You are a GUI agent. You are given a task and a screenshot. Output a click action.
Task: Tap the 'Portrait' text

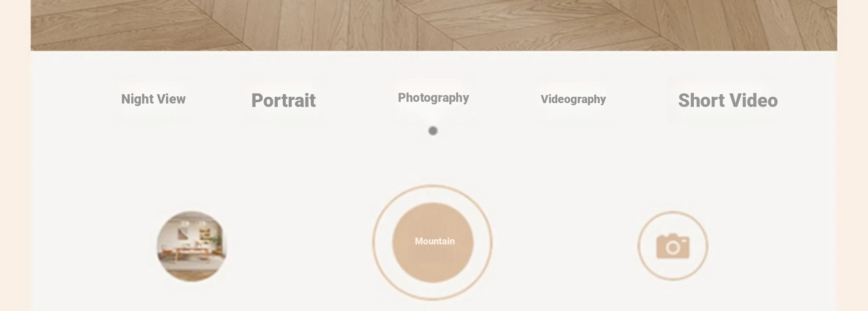(x=284, y=101)
